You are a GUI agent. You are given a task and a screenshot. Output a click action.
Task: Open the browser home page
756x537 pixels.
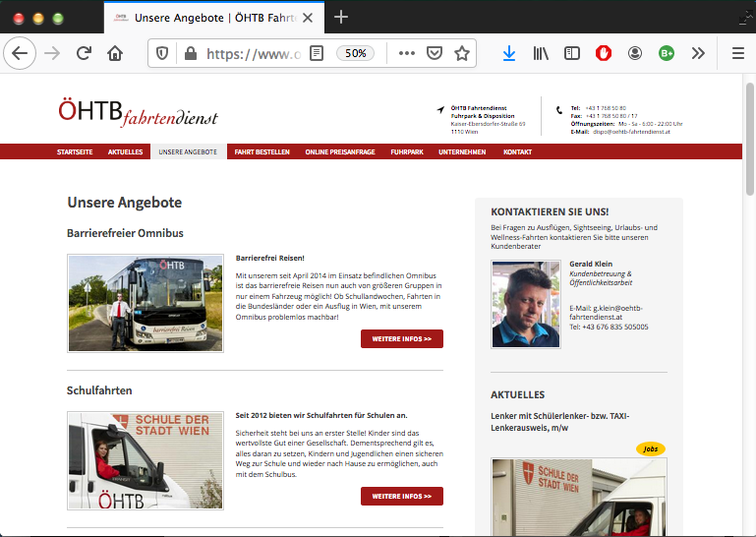click(x=115, y=53)
